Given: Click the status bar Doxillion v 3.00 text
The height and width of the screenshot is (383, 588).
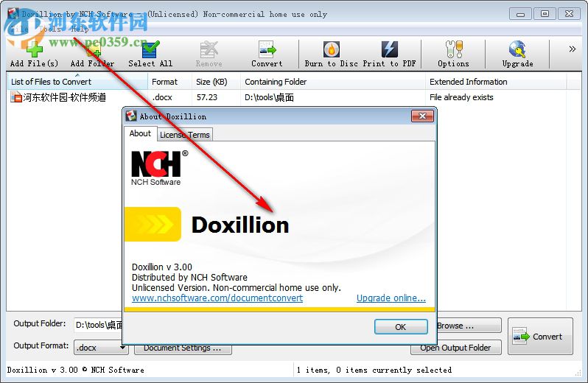Looking at the screenshot, I should tap(75, 370).
